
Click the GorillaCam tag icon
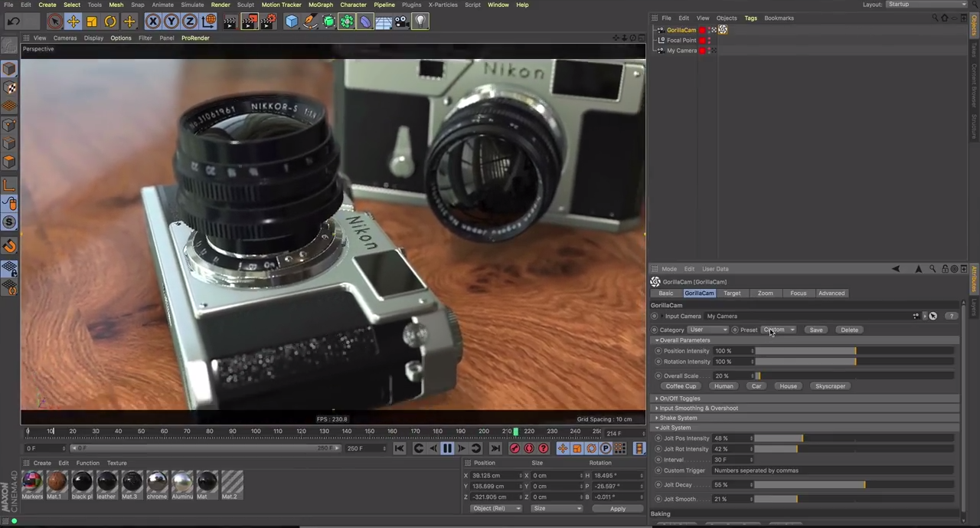coord(723,30)
